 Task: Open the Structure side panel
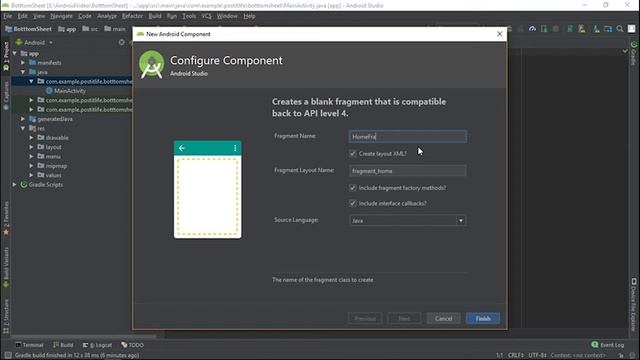click(6, 316)
